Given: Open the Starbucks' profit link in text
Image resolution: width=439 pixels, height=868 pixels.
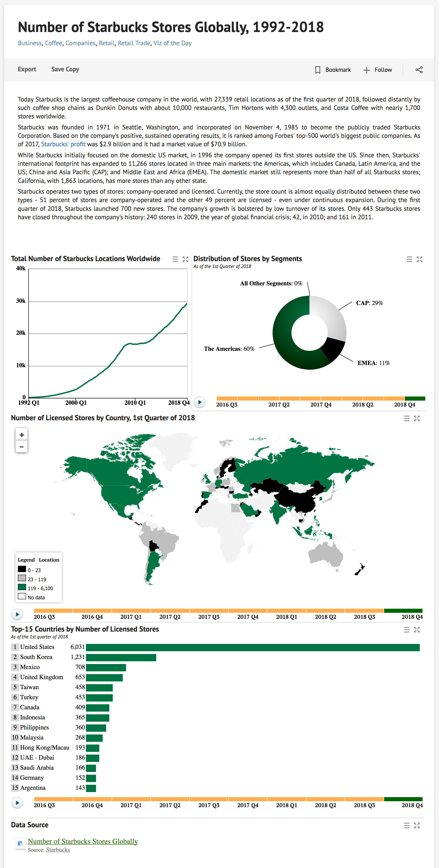Looking at the screenshot, I should tap(63, 144).
